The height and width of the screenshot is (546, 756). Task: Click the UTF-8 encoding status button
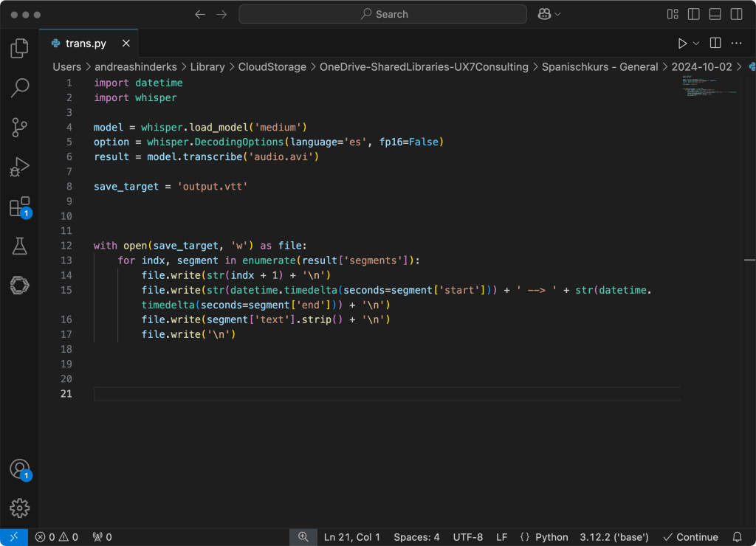[x=467, y=537]
